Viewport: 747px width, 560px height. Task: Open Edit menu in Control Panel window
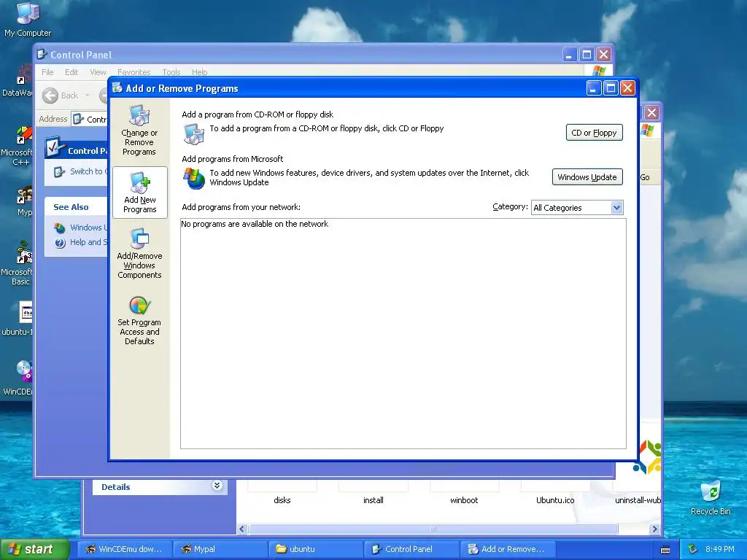[x=71, y=72]
